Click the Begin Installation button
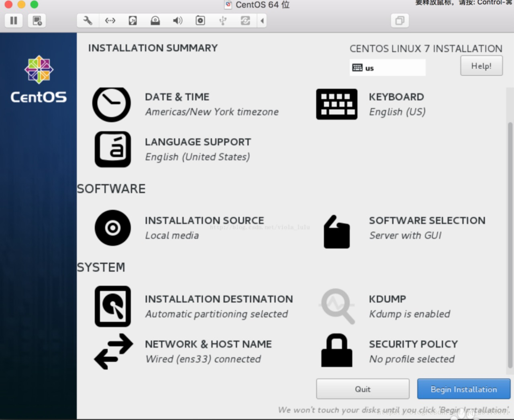 pyautogui.click(x=464, y=389)
